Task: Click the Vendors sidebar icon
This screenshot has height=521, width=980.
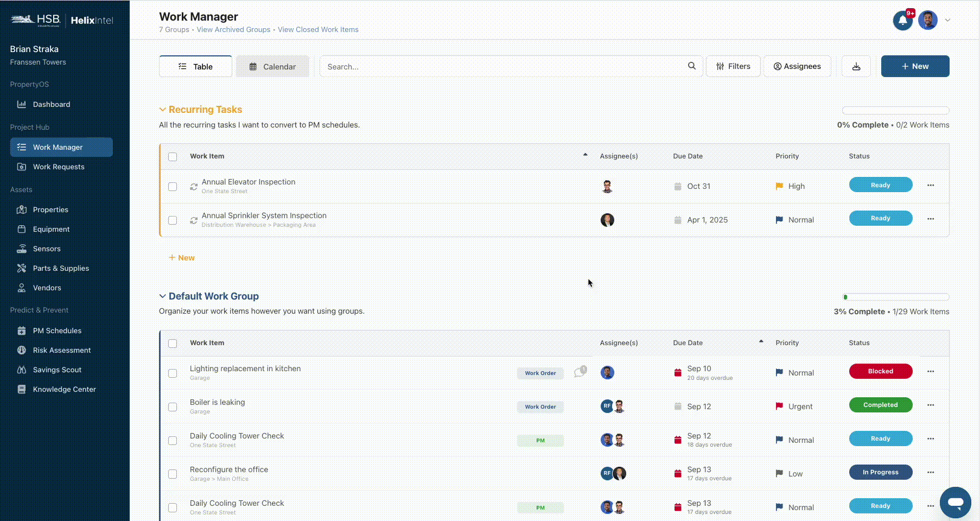Action: point(22,288)
